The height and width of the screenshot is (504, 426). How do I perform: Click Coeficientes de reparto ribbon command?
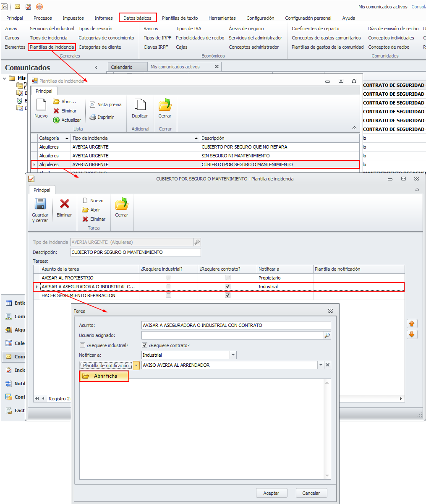coord(316,29)
